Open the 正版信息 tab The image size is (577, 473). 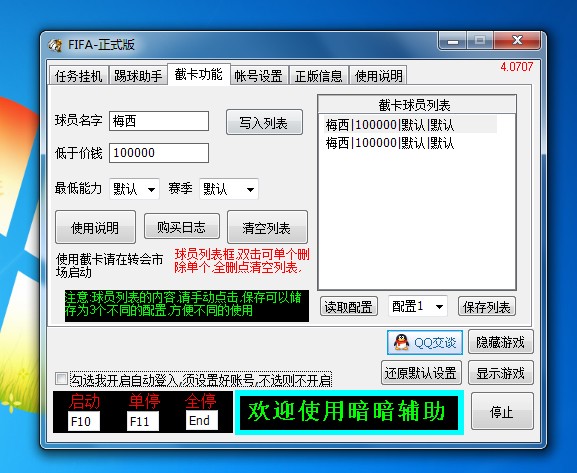pos(319,76)
